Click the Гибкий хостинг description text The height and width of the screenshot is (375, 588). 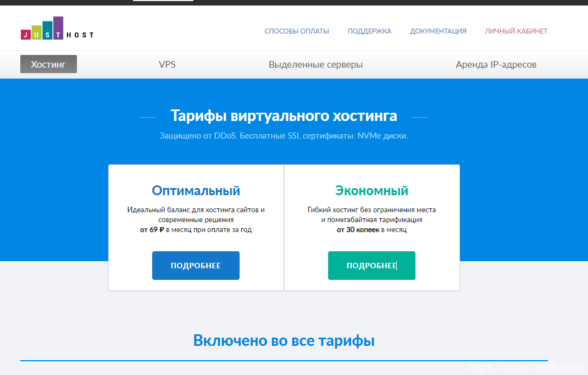tap(371, 214)
